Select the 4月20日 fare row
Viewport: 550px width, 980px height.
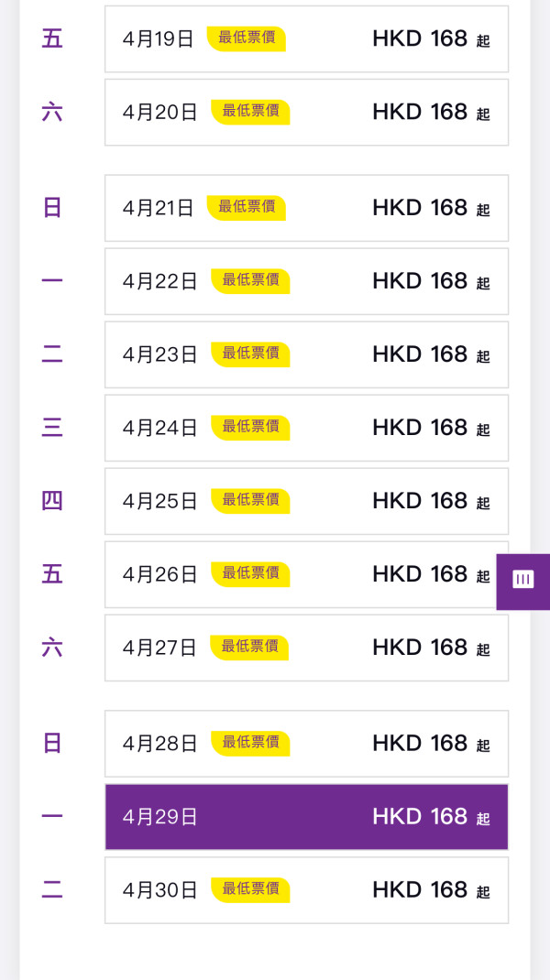(306, 112)
